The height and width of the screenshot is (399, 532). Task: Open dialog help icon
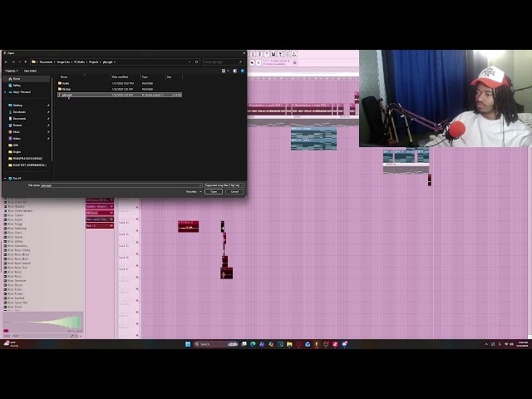243,71
